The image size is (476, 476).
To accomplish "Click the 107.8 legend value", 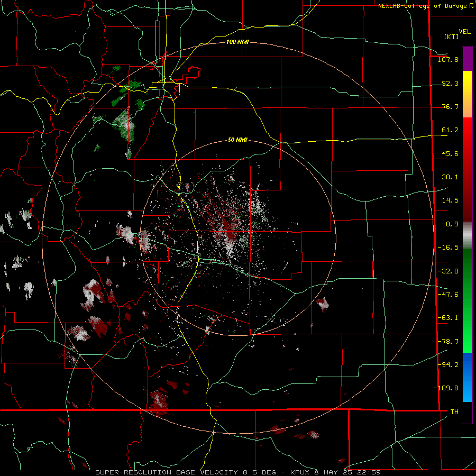I will (x=448, y=59).
